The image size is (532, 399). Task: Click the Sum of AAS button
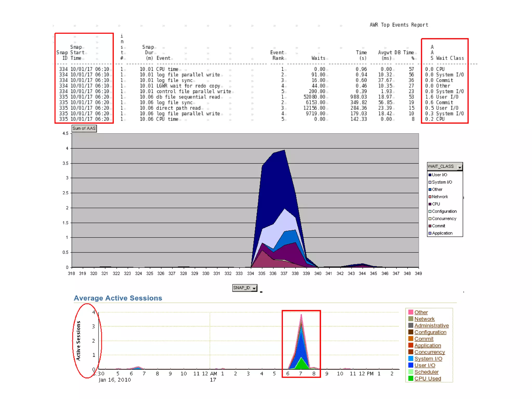click(84, 128)
